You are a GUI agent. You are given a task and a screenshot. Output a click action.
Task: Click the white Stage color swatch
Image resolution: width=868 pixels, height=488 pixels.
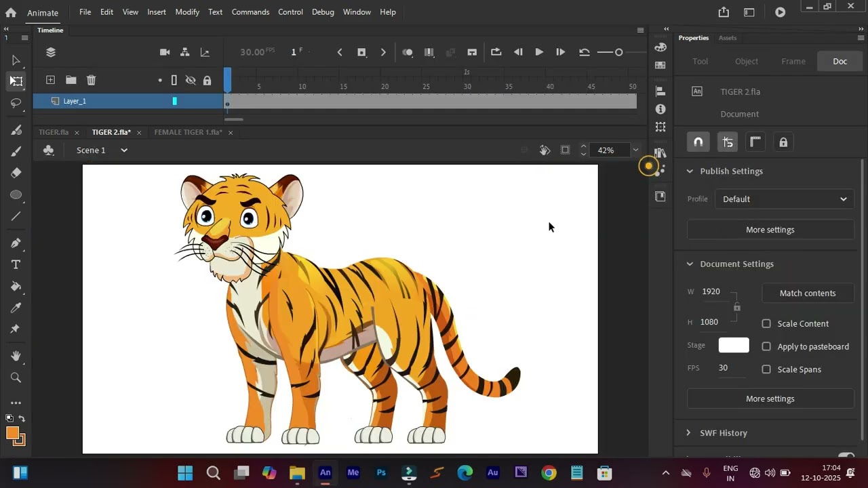pos(734,345)
